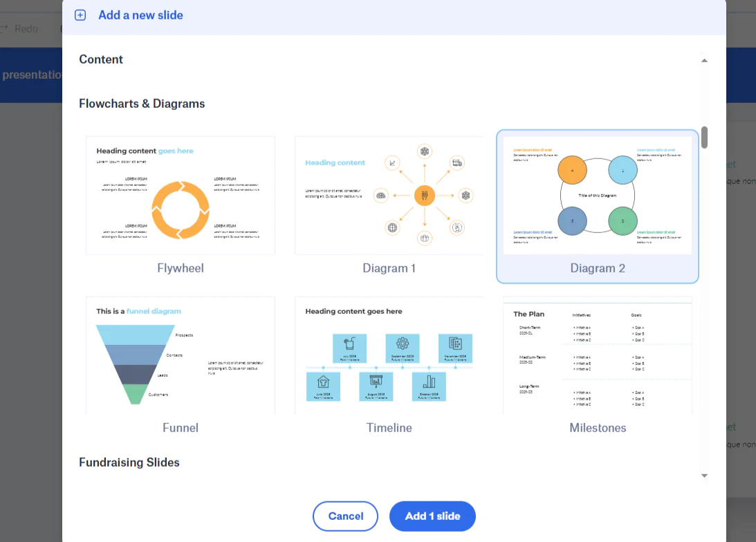Select the Diagram 1 slide thumbnail

[x=389, y=195]
